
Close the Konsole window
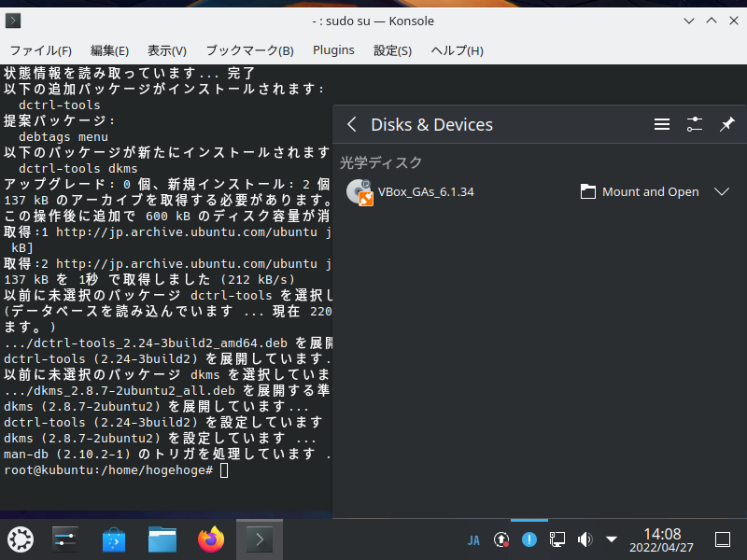[x=734, y=21]
